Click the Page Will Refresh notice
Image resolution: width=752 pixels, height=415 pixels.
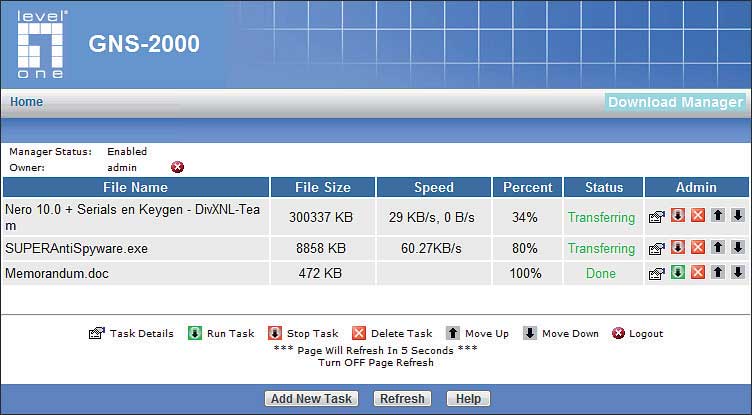(x=376, y=350)
